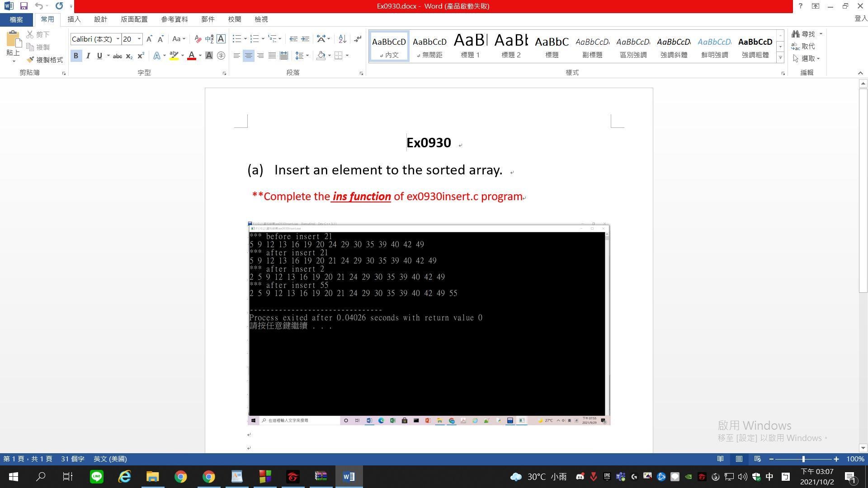868x488 pixels.
Task: Open the line spacing dropdown
Action: (x=302, y=56)
